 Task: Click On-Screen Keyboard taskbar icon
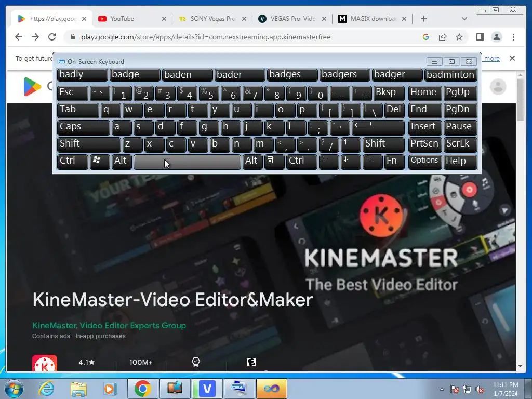coord(239,389)
